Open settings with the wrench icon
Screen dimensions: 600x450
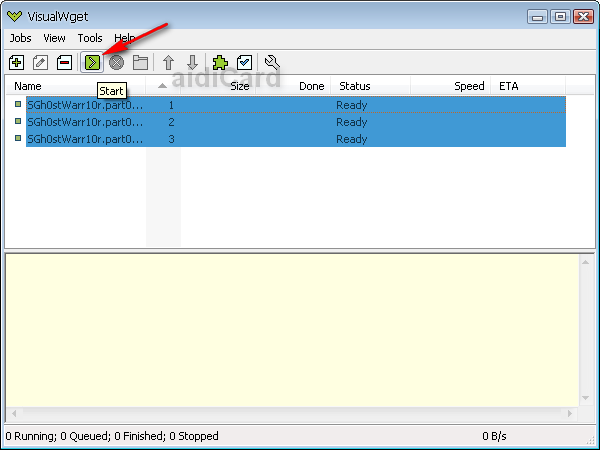(x=272, y=62)
